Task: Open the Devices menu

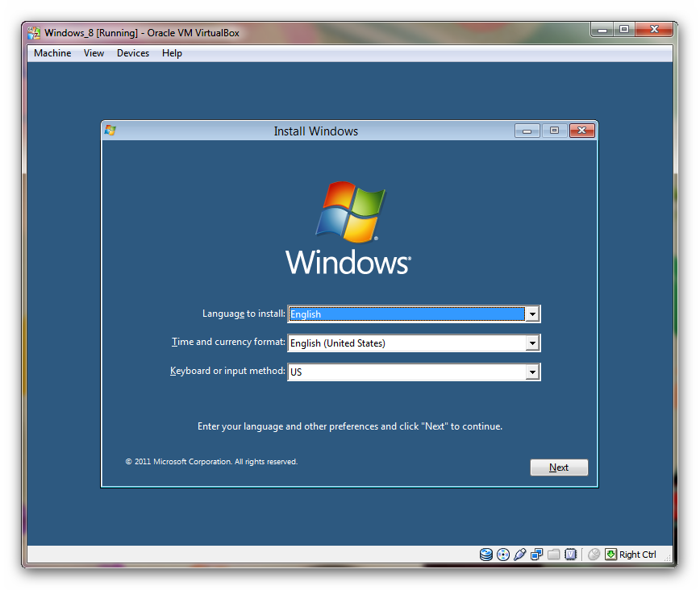Action: point(133,53)
